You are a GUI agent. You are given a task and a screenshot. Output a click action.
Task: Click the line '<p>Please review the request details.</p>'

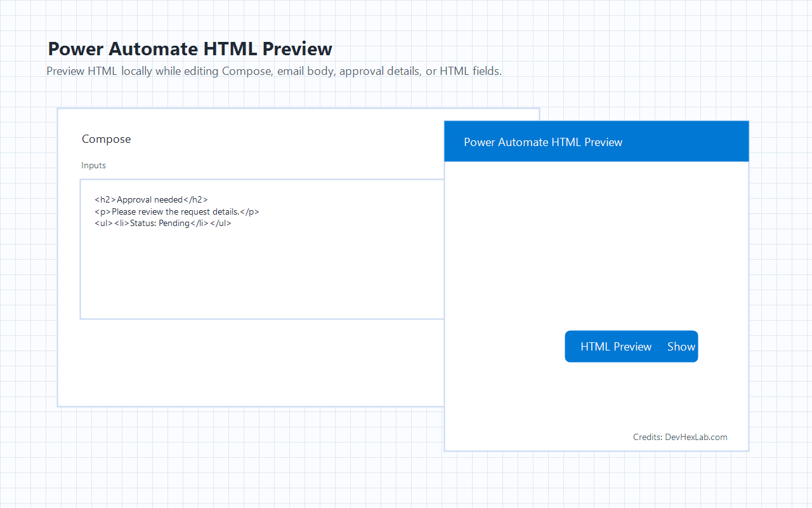(x=177, y=211)
